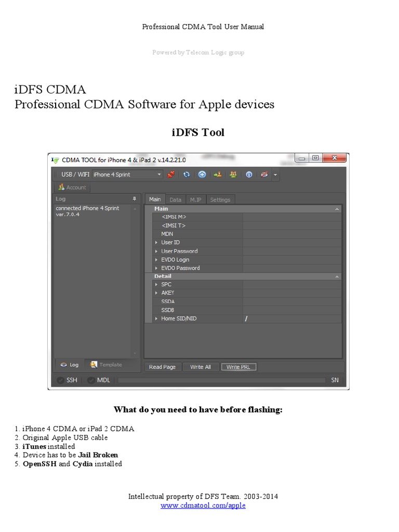399x532 pixels.
Task: Expand the Home SID/NID row
Action: point(156,319)
